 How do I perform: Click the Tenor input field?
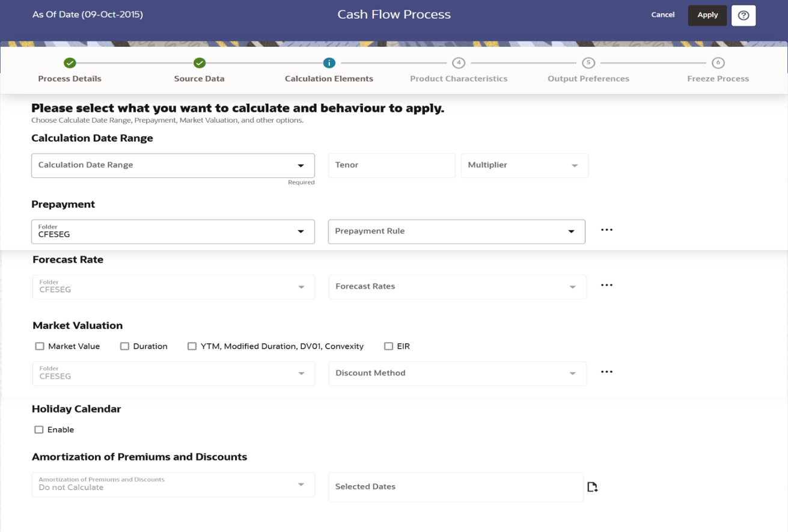point(391,165)
